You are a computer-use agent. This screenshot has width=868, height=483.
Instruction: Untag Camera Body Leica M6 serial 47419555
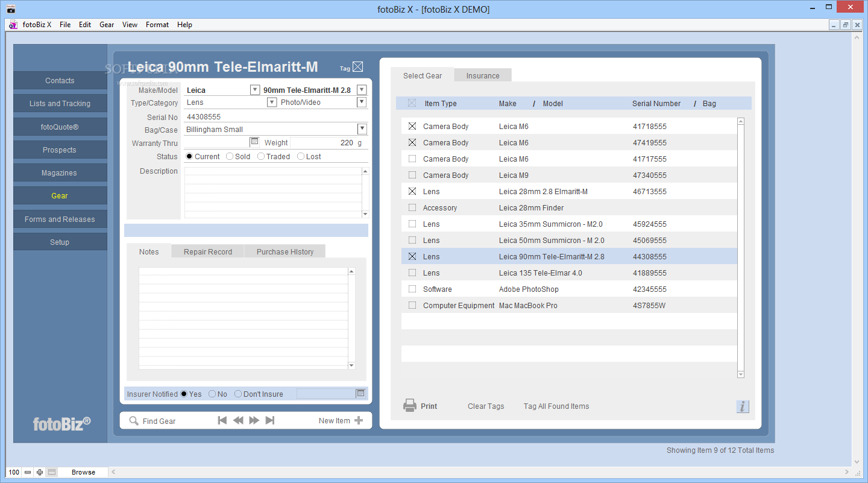[412, 142]
